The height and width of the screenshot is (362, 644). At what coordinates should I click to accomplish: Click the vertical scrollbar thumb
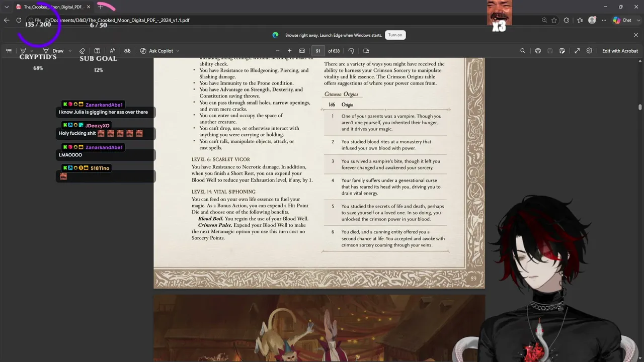click(640, 107)
